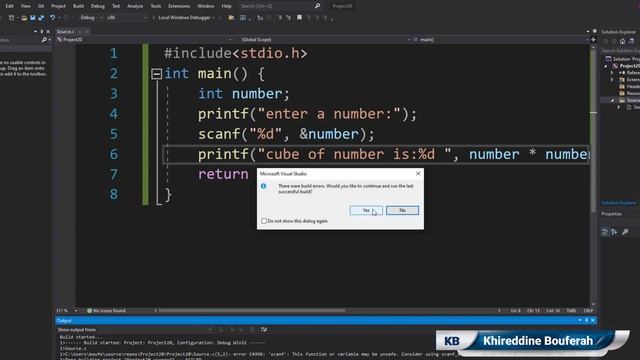Switch to the Solution Explorer bottom tab
640x360 pixels.
(619, 203)
